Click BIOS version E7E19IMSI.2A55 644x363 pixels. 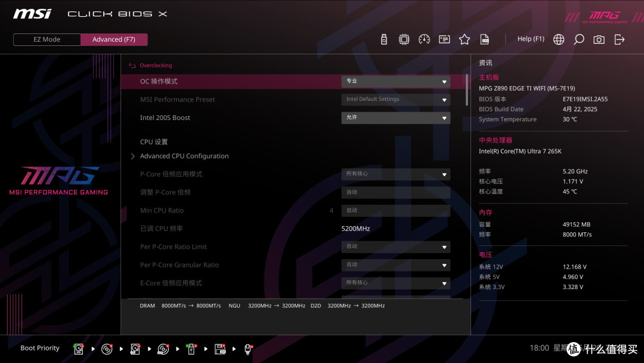pyautogui.click(x=586, y=99)
